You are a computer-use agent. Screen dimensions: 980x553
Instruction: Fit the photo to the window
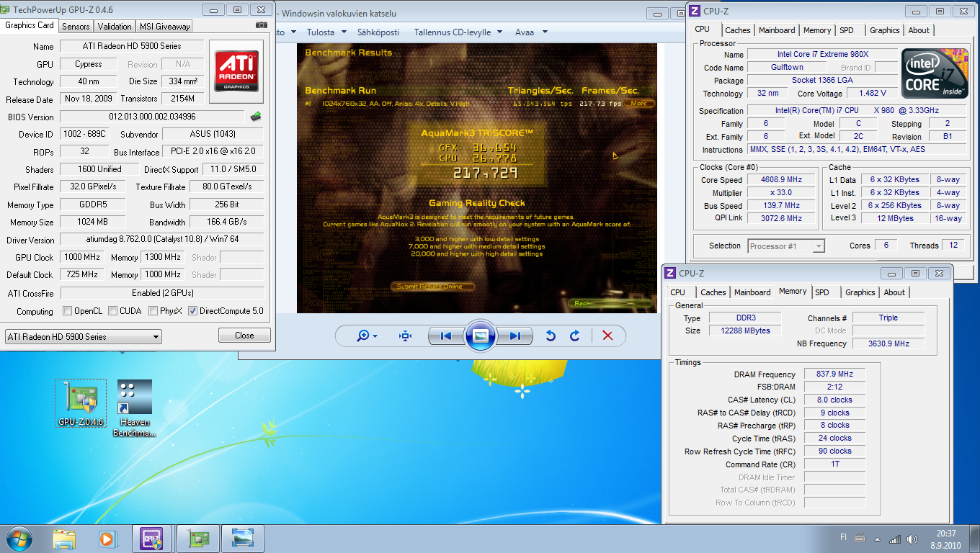click(x=405, y=336)
